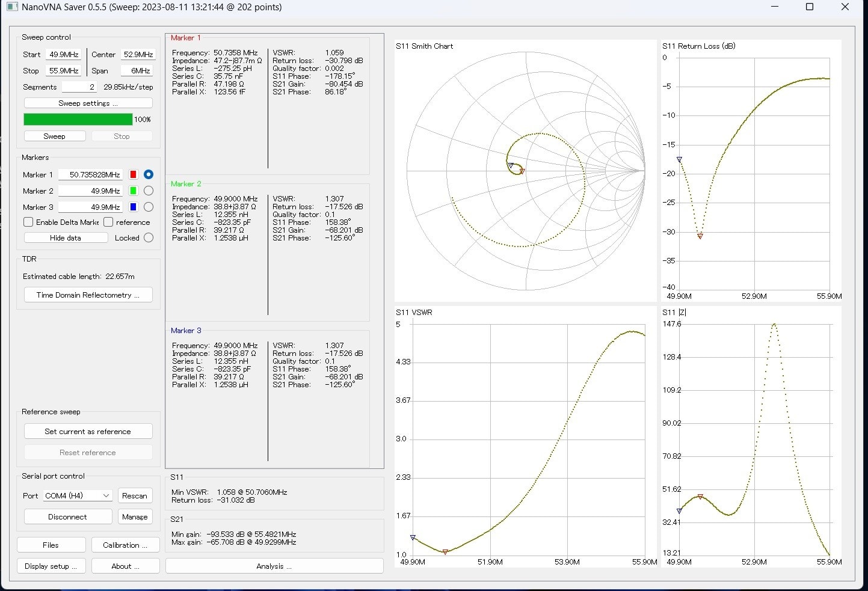Open the COM4 (H4) port dropdown

pyautogui.click(x=77, y=495)
